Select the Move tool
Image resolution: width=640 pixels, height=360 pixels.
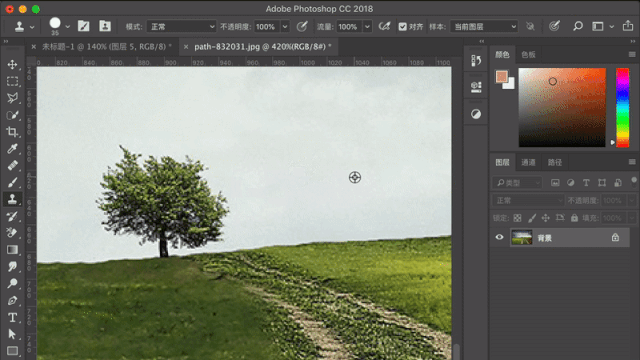tap(12, 64)
